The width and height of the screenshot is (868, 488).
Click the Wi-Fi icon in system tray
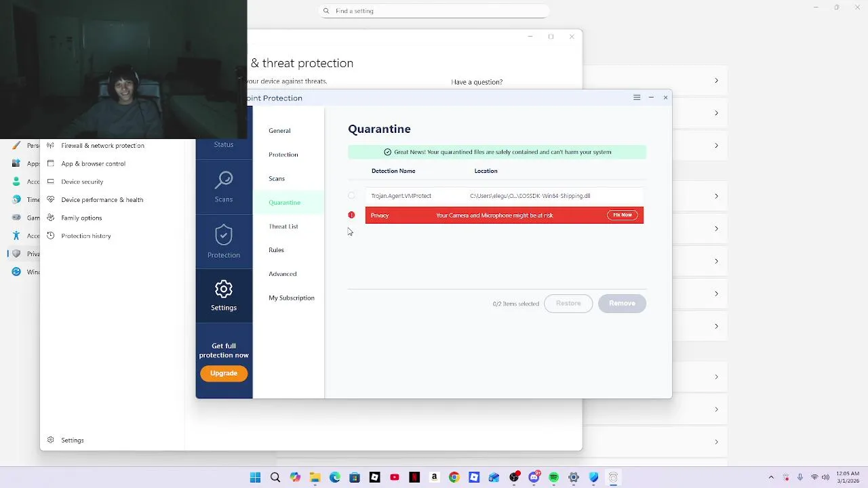click(814, 478)
